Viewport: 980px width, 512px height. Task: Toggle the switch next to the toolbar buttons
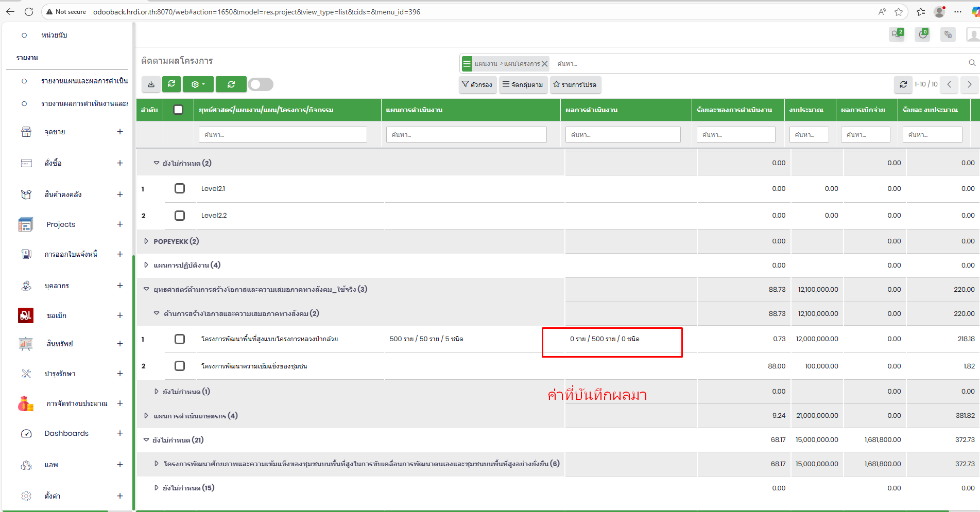click(261, 84)
